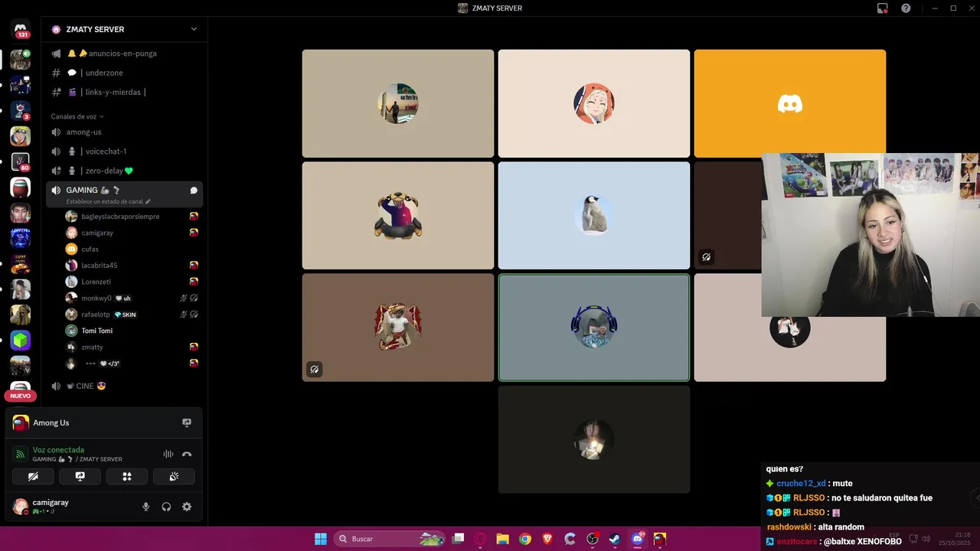Select green-highlighted speaking user tile
This screenshot has height=551, width=980.
click(594, 328)
